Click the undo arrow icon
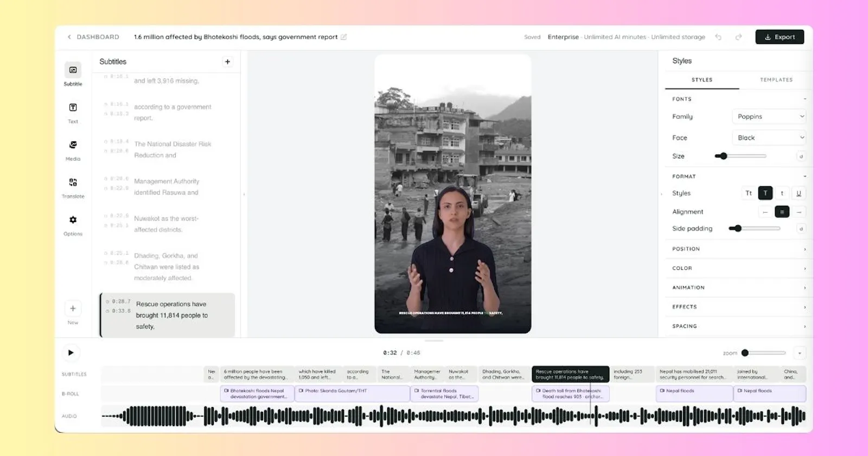 (x=718, y=37)
